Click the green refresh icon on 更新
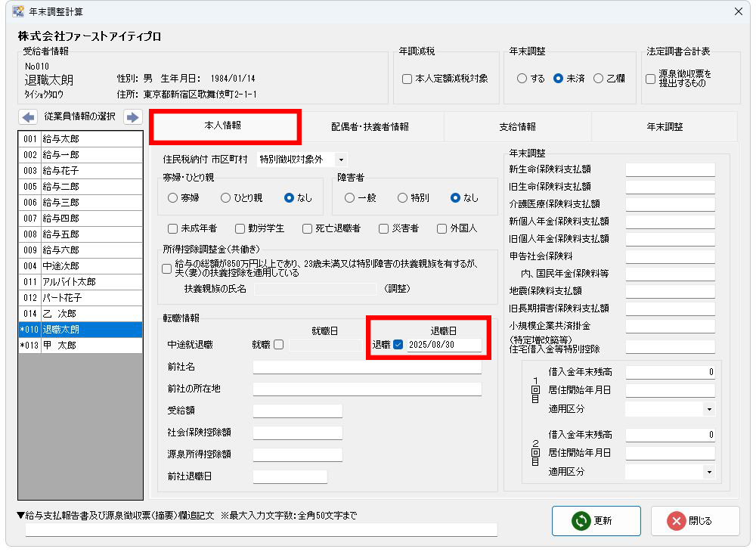This screenshot has height=552, width=756. pos(581,521)
